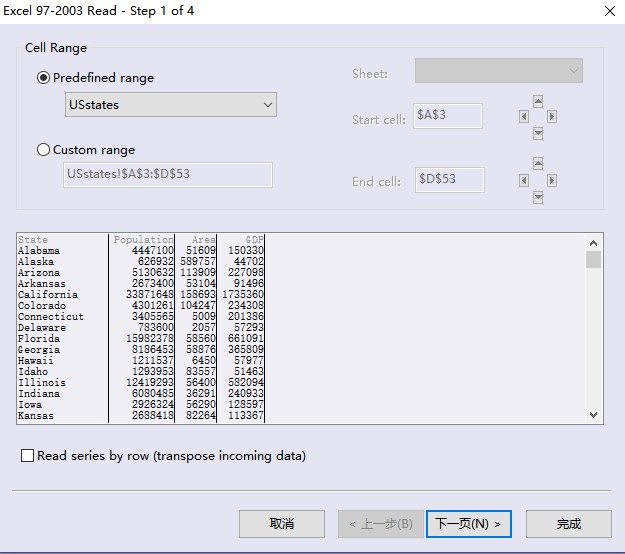Click the End cell field $D$53
This screenshot has width=625, height=554.
(450, 180)
